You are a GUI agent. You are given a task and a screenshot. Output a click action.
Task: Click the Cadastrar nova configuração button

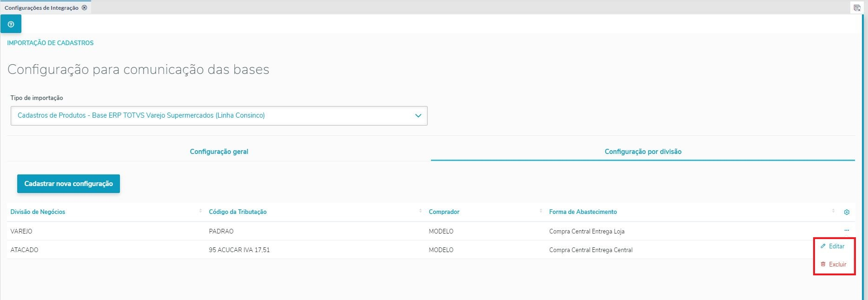click(68, 184)
